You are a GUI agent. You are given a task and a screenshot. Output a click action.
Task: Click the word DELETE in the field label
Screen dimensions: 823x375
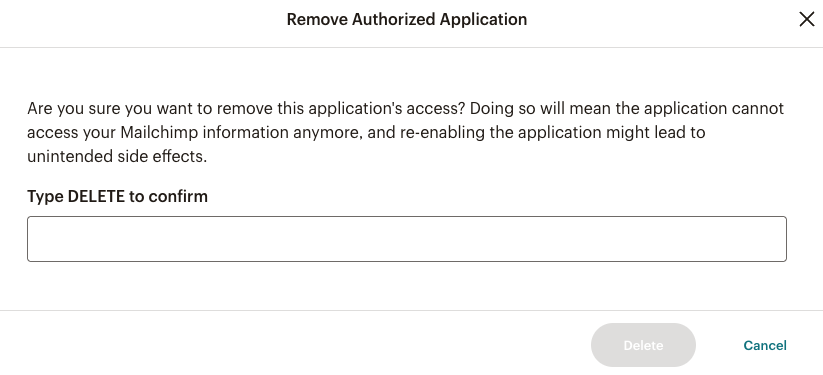click(x=97, y=196)
